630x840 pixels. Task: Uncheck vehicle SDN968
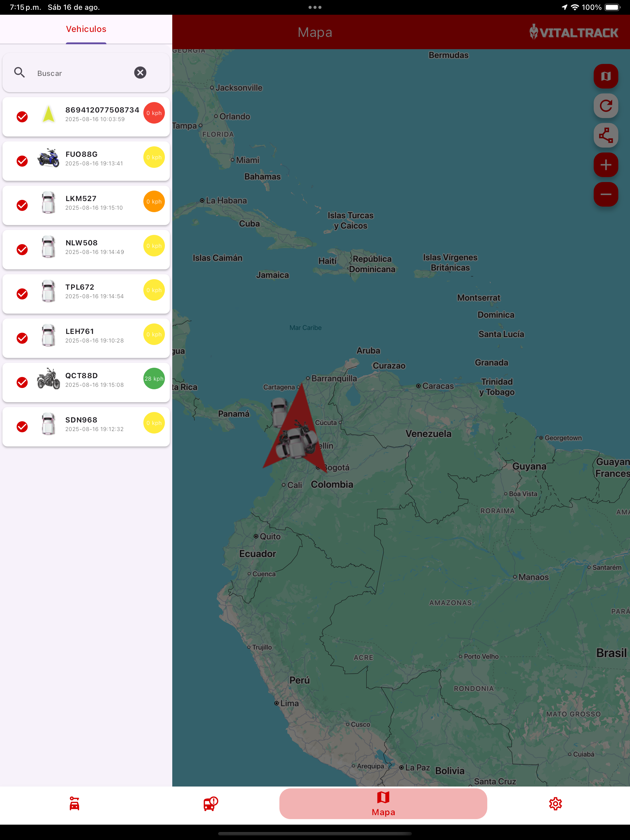[22, 427]
